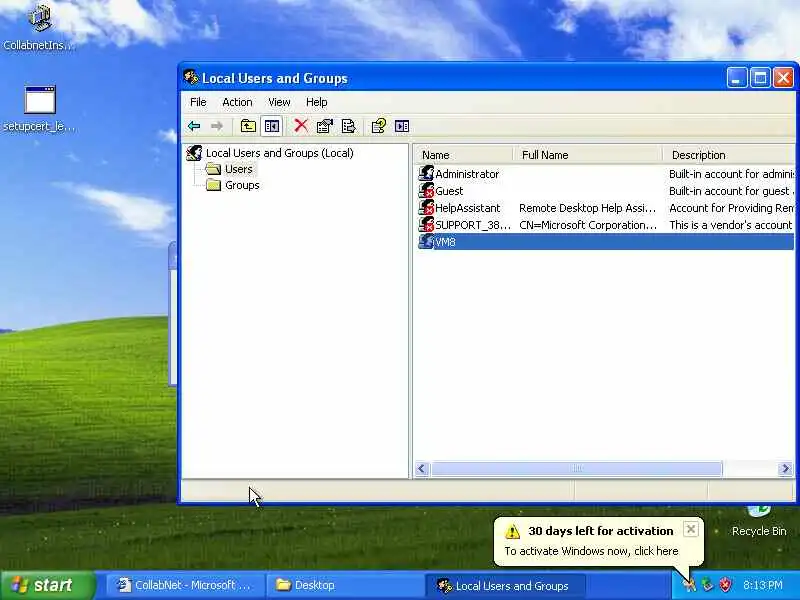Minimize the Local Users and Groups window
Image resolution: width=800 pixels, height=600 pixels.
(x=736, y=78)
